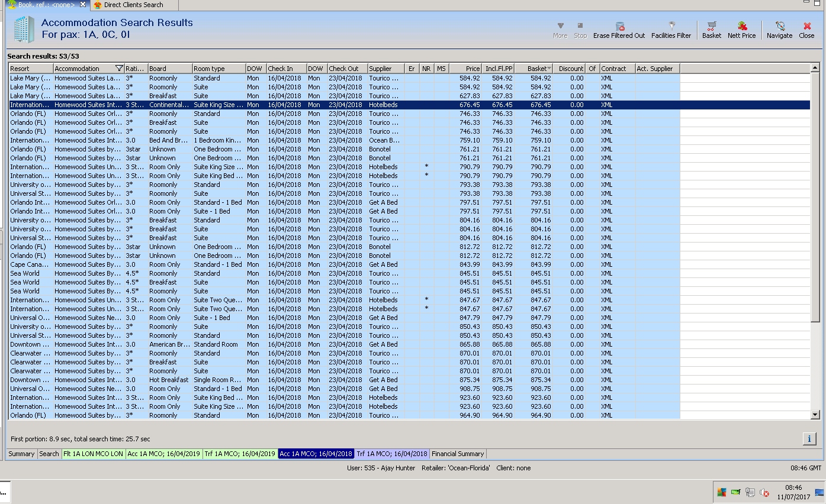Click the blue info 'i' button
This screenshot has height=504, width=826.
pyautogui.click(x=809, y=438)
